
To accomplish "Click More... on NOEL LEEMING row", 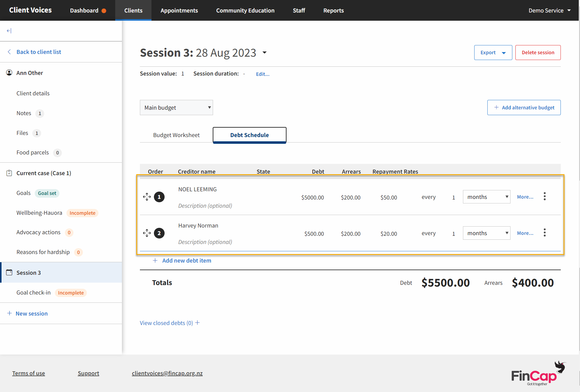I will (x=525, y=197).
